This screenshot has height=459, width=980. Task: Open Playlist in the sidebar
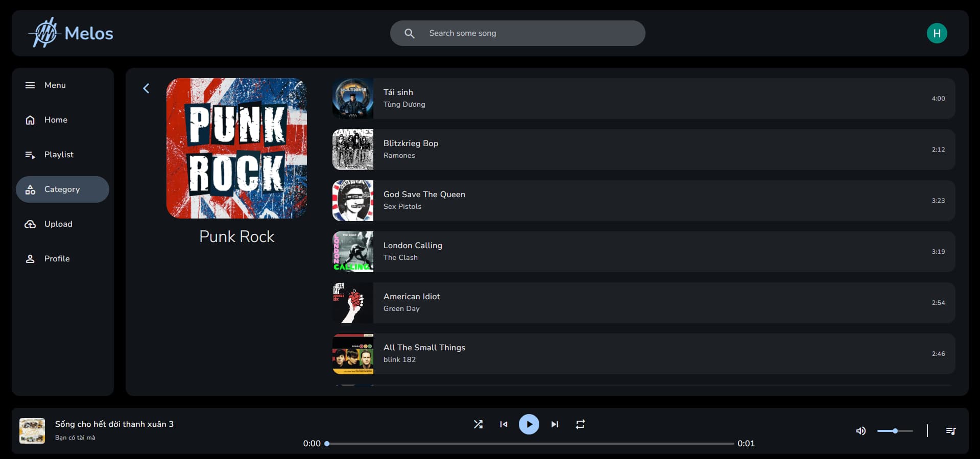[x=58, y=155]
